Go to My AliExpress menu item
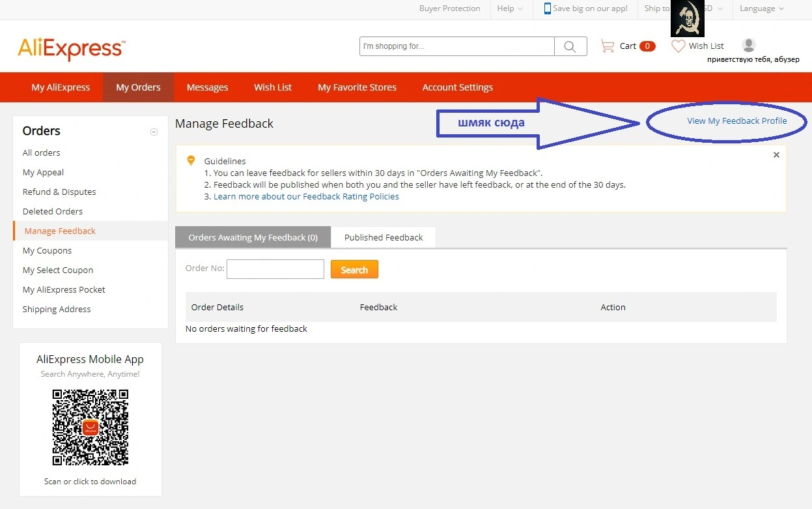This screenshot has width=812, height=509. [61, 87]
